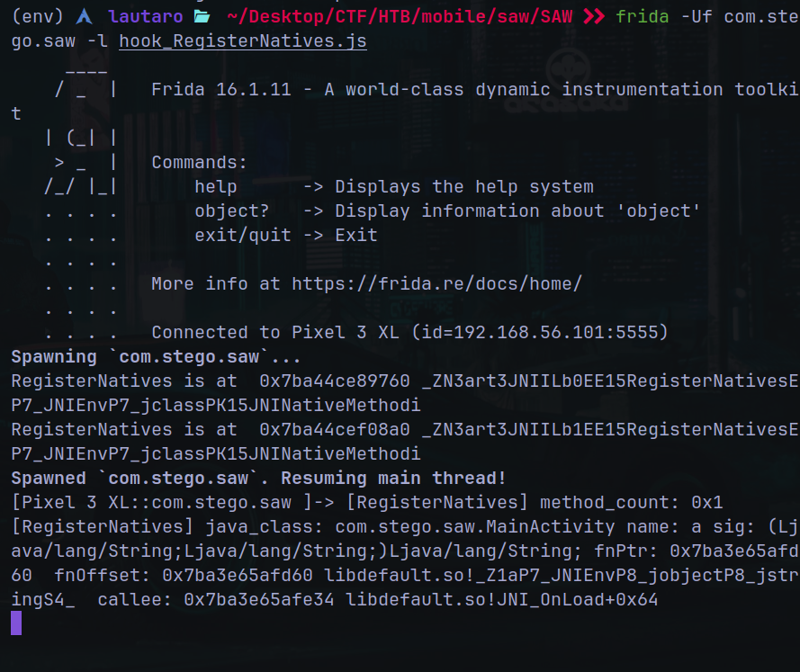Click the '[Pixel 3 XL::com.stego.saw ]->' prompt
Viewport: 800px width, 672px height.
coord(173,503)
